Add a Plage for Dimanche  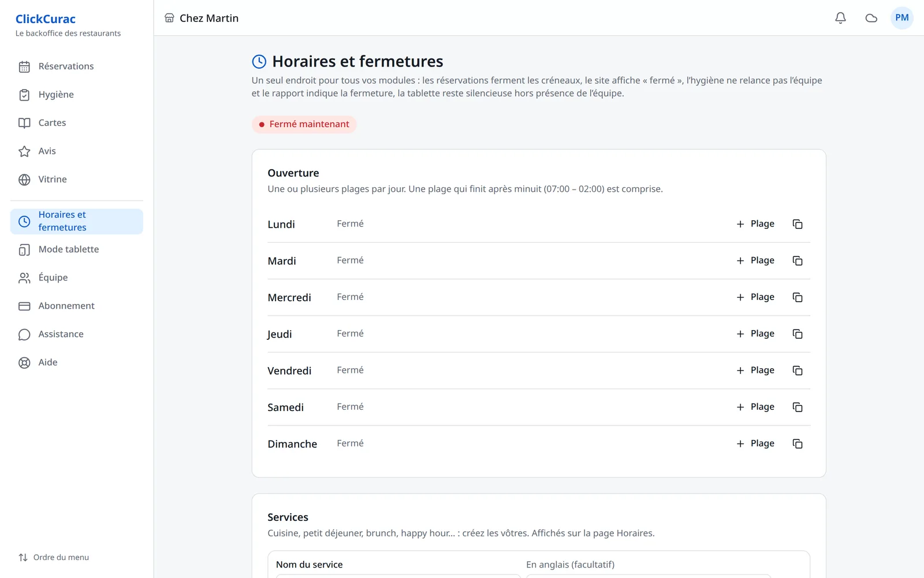click(x=755, y=444)
